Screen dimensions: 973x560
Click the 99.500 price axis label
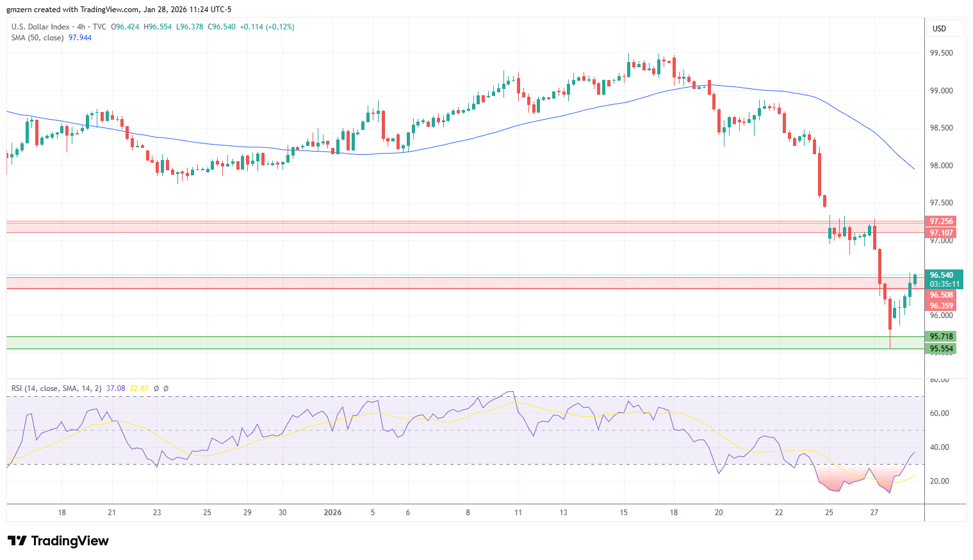(x=941, y=53)
